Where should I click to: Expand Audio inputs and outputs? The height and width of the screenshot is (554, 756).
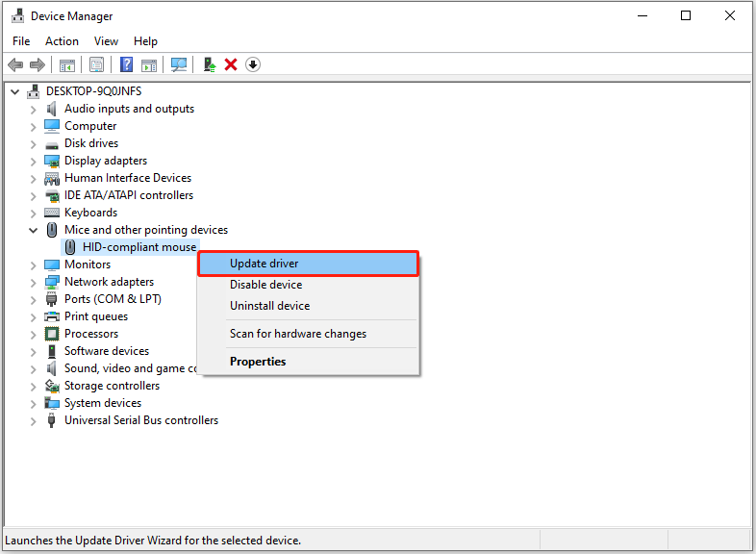tap(33, 110)
